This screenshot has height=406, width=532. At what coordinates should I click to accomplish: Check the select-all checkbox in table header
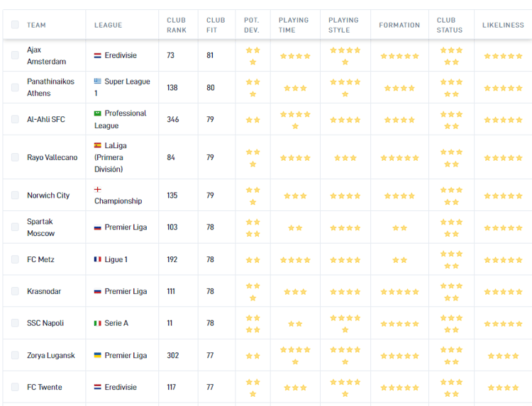pyautogui.click(x=16, y=25)
